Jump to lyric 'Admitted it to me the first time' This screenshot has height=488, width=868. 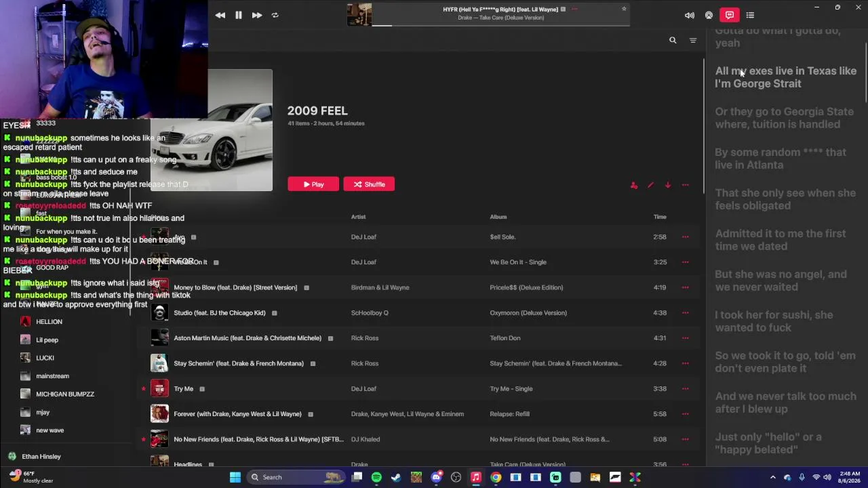pos(781,240)
